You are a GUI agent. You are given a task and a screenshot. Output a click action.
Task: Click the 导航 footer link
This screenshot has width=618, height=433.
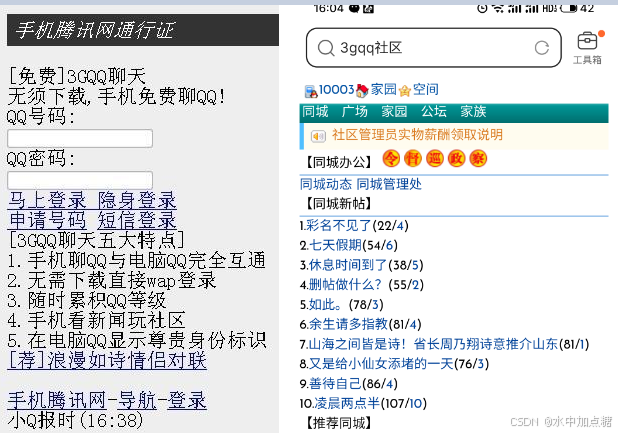pos(137,401)
